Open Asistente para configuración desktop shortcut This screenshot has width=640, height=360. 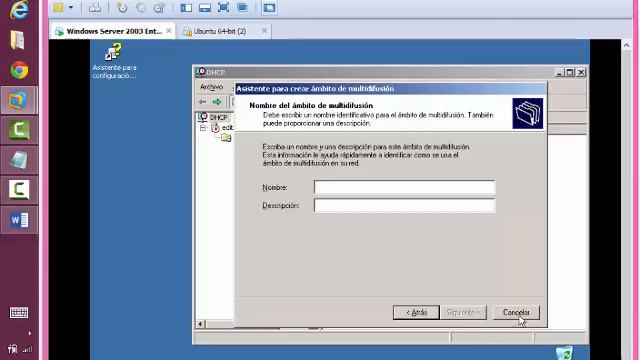[114, 61]
